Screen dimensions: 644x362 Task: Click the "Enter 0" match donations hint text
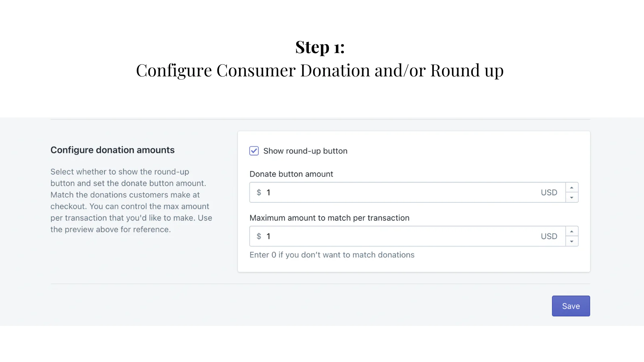pos(332,255)
